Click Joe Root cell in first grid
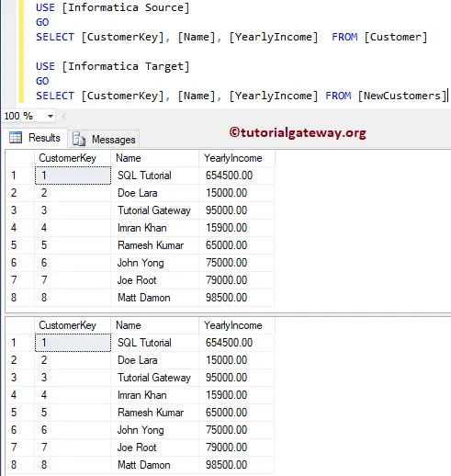Viewport: 451px width, 476px height. pyautogui.click(x=154, y=280)
